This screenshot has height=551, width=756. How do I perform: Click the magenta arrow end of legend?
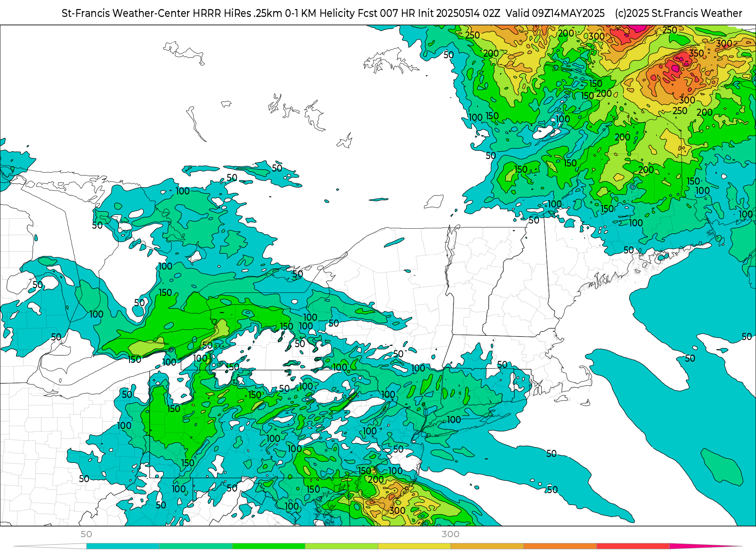(x=706, y=546)
